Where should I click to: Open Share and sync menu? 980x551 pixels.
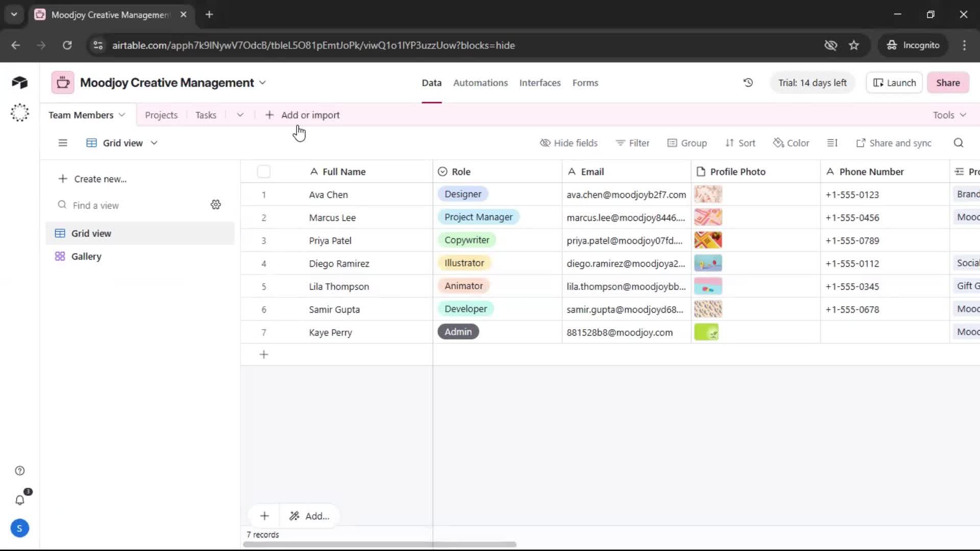tap(894, 143)
